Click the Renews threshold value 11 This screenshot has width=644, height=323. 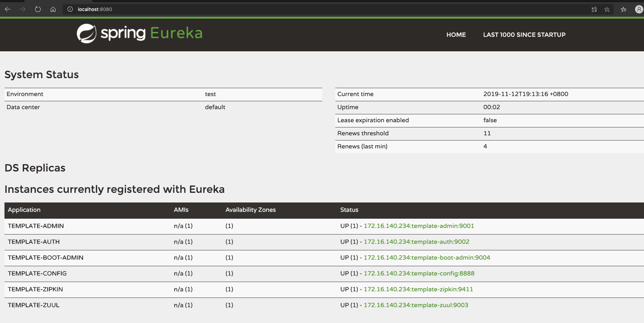(x=487, y=134)
